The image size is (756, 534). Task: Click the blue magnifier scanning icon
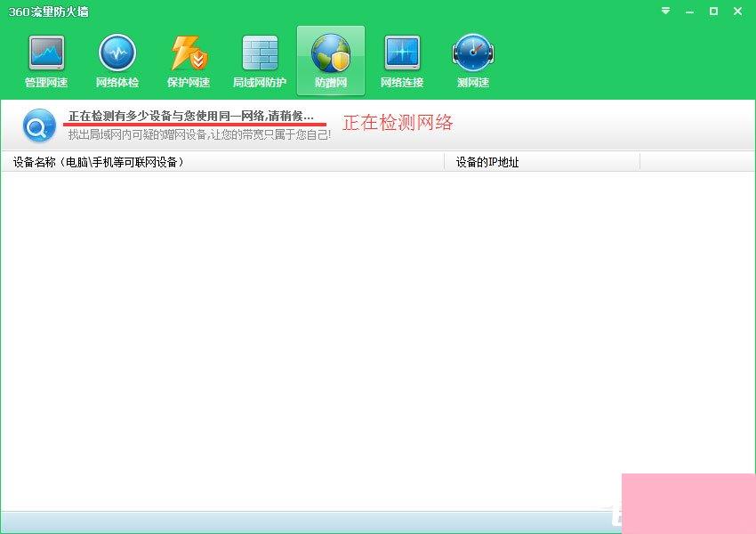(x=39, y=125)
